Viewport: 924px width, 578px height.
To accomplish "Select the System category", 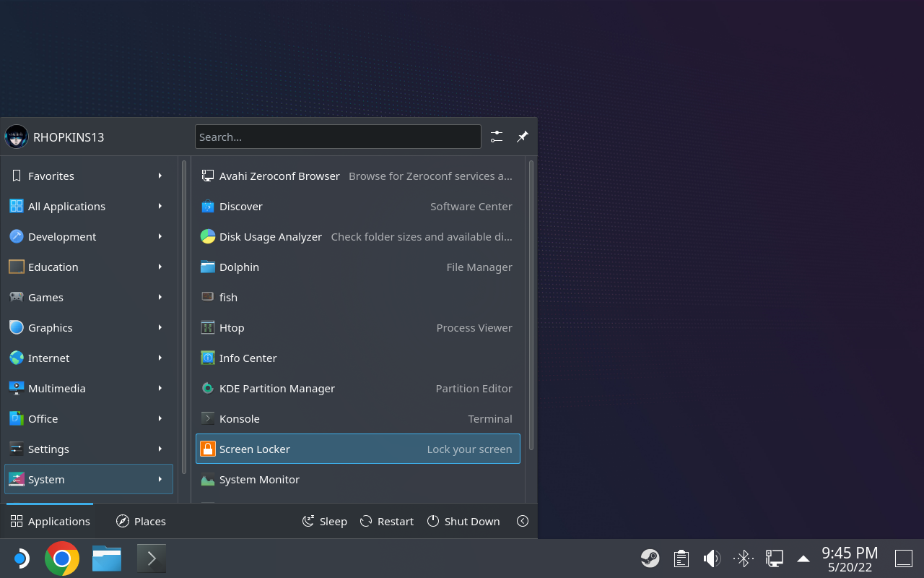I will click(89, 479).
